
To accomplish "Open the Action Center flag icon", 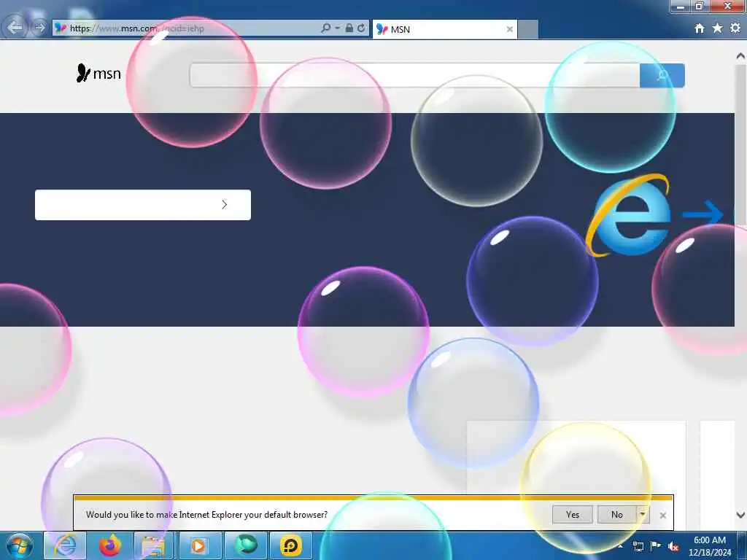I will pos(656,546).
